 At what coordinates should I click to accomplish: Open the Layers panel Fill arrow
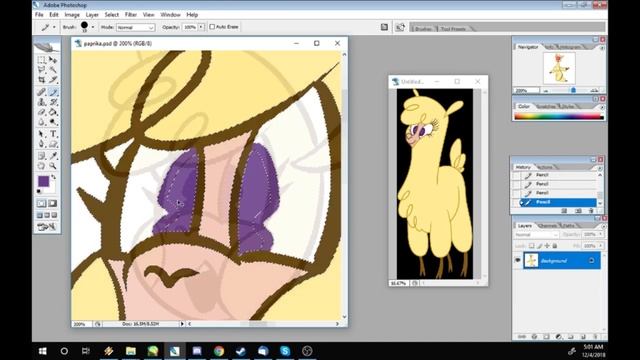[x=601, y=246]
